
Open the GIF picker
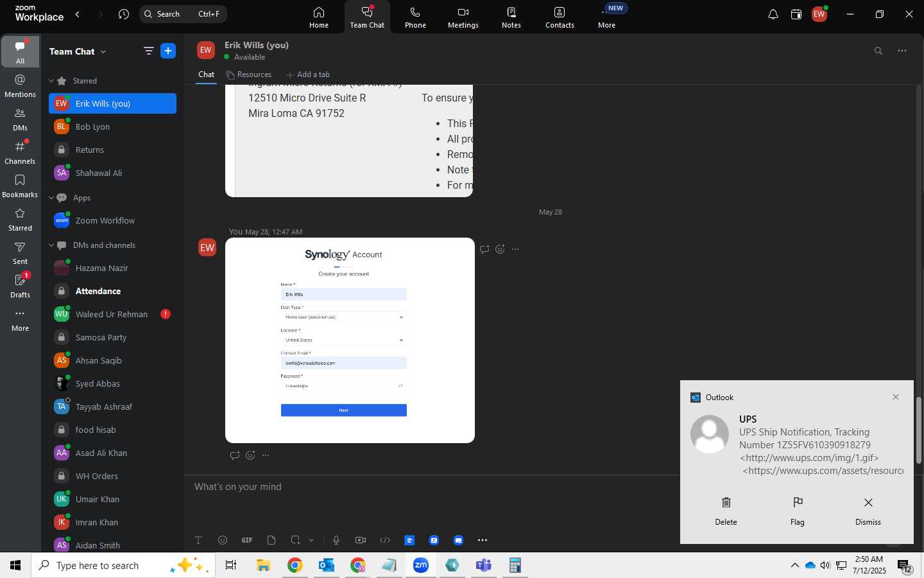[x=247, y=540]
